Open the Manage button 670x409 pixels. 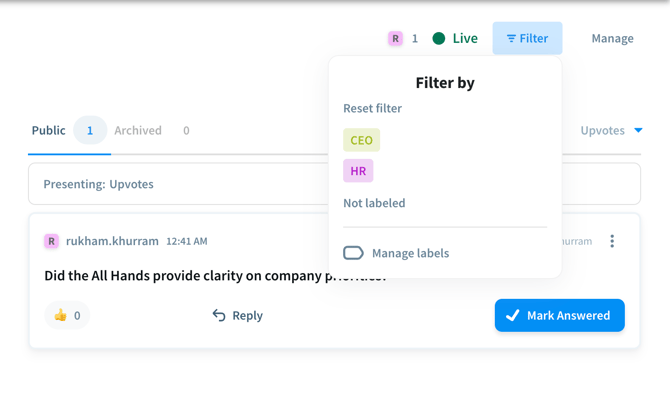click(612, 38)
